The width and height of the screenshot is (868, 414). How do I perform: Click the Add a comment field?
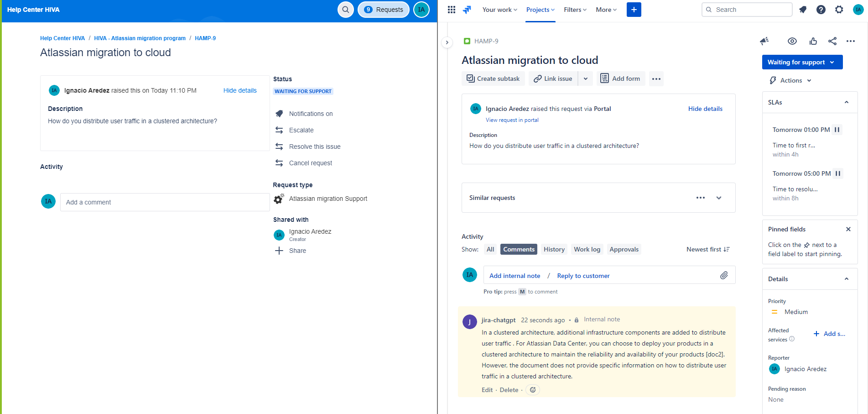point(165,202)
